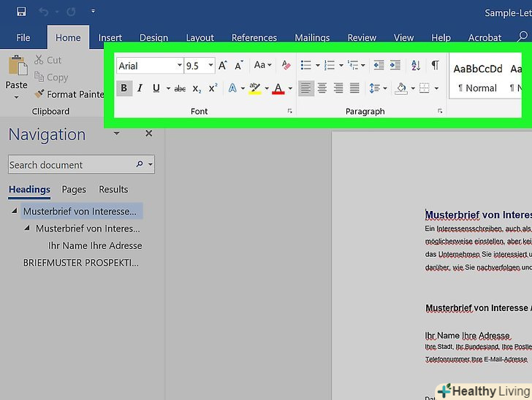The width and height of the screenshot is (532, 400).
Task: Open the Arial font name dropdown
Action: (180, 66)
